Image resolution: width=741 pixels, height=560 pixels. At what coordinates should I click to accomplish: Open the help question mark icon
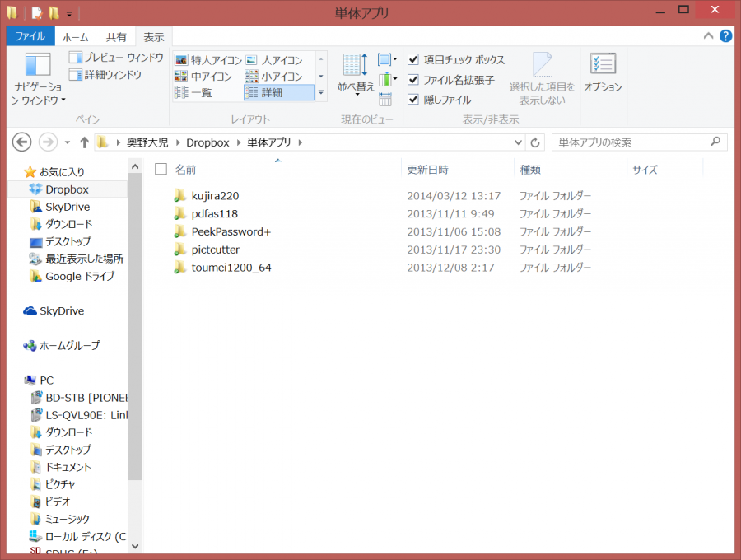pos(725,36)
